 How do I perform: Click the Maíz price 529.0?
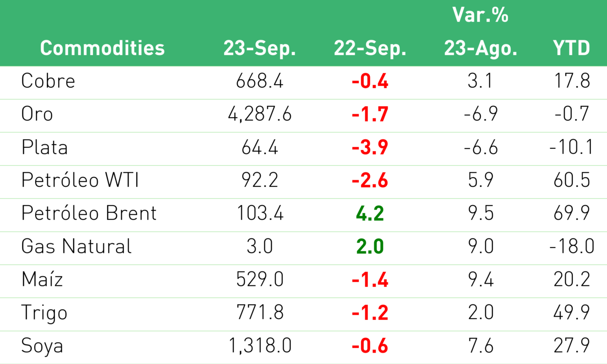[260, 280]
